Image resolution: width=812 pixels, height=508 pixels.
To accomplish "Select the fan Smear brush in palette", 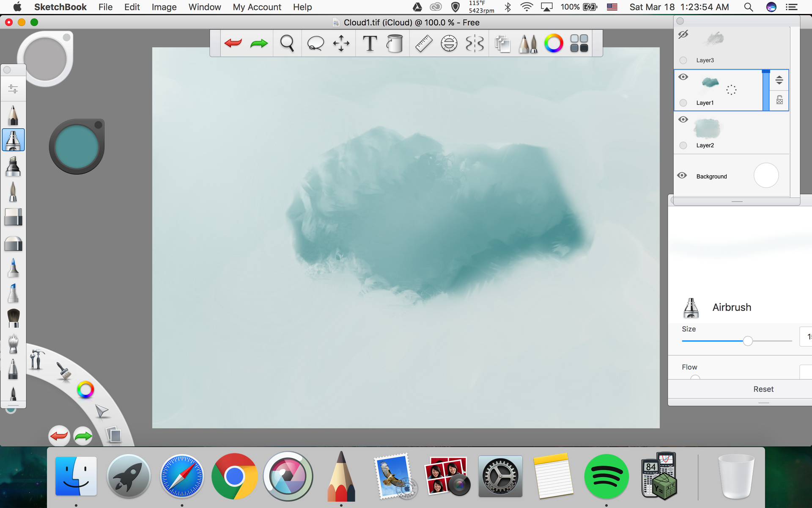I will 13,343.
